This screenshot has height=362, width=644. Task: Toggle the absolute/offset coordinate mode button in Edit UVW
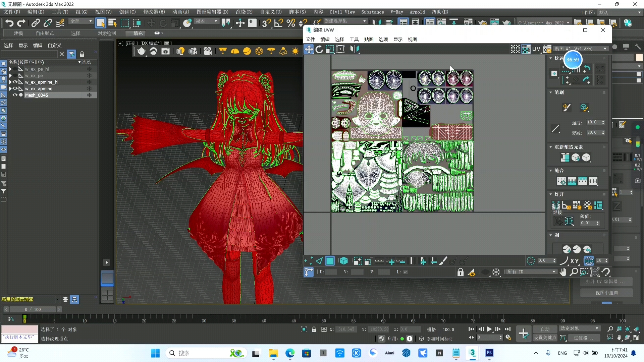(309, 272)
